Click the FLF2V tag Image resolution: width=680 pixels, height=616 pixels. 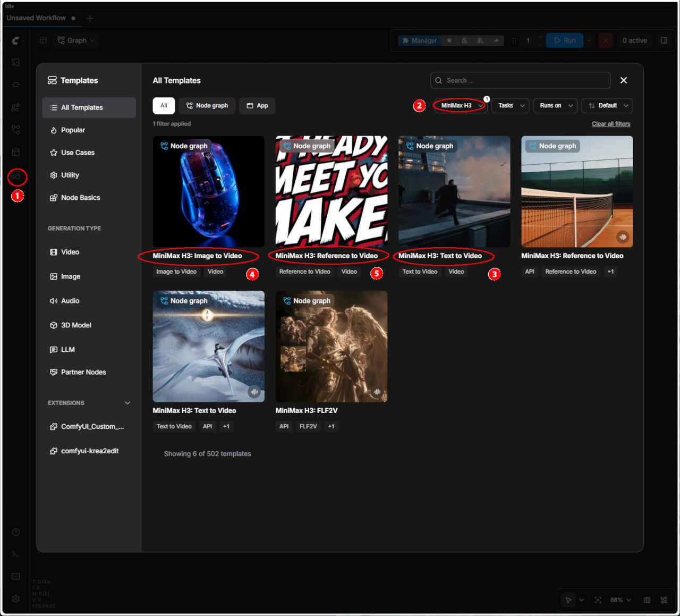pyautogui.click(x=308, y=426)
